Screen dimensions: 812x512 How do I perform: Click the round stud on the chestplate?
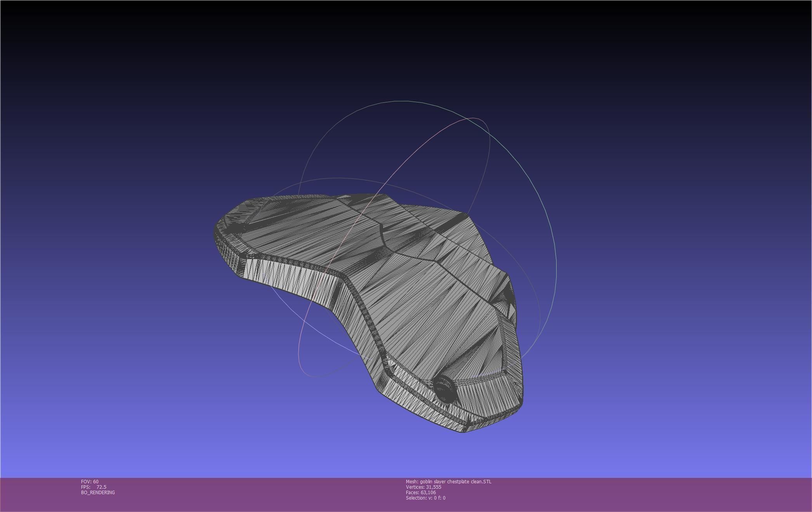pyautogui.click(x=445, y=389)
